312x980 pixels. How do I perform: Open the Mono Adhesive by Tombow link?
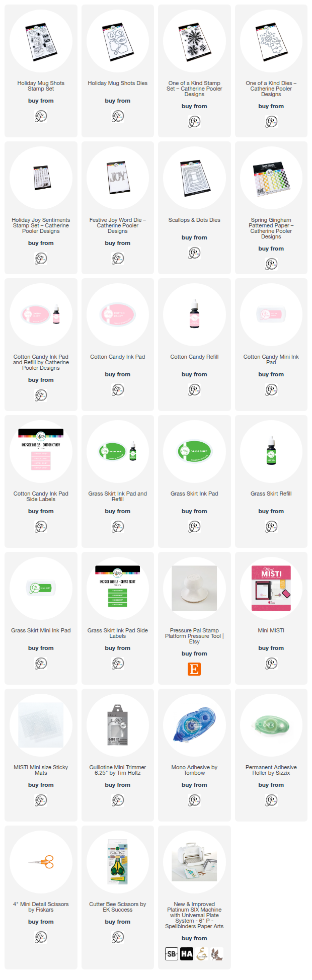coord(194,770)
